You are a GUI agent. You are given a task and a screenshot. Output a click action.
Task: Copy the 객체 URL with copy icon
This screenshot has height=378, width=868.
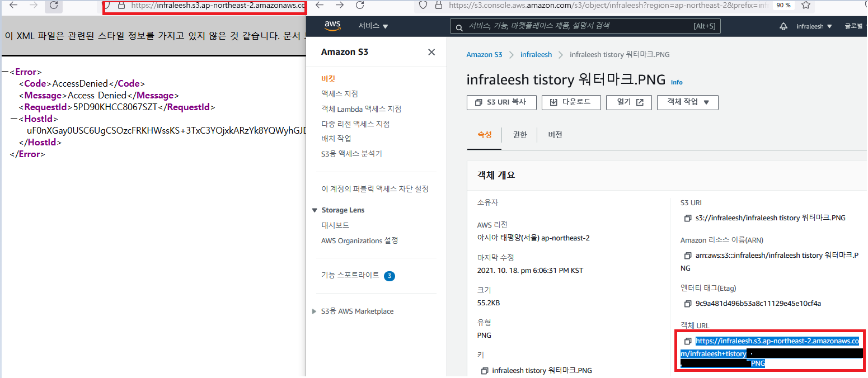click(688, 341)
